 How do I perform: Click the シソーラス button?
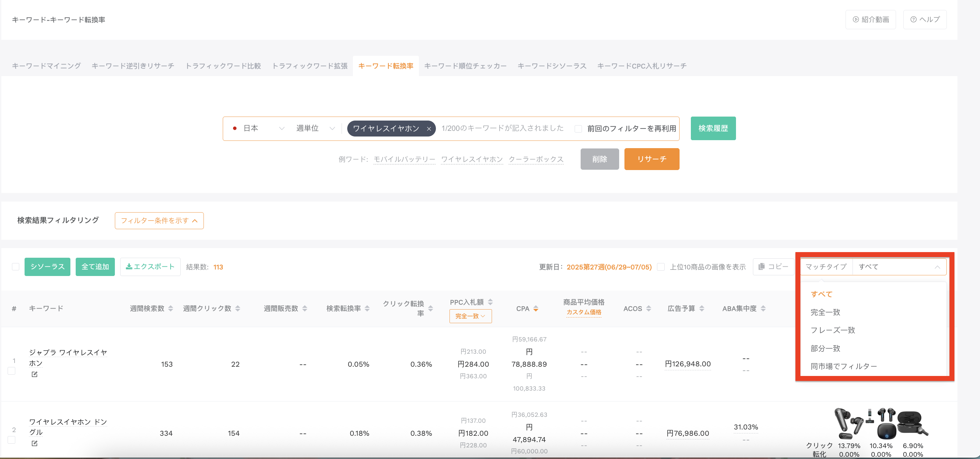[47, 267]
